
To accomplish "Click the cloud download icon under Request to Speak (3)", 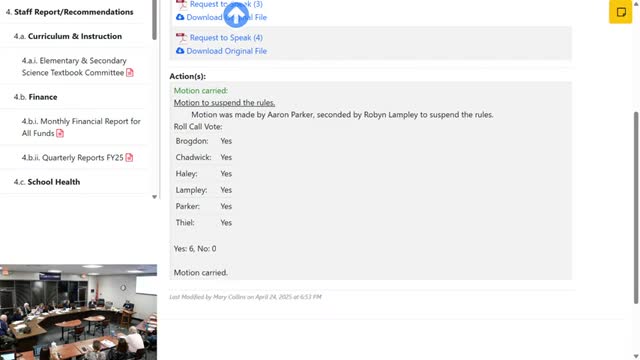I will pos(180,17).
